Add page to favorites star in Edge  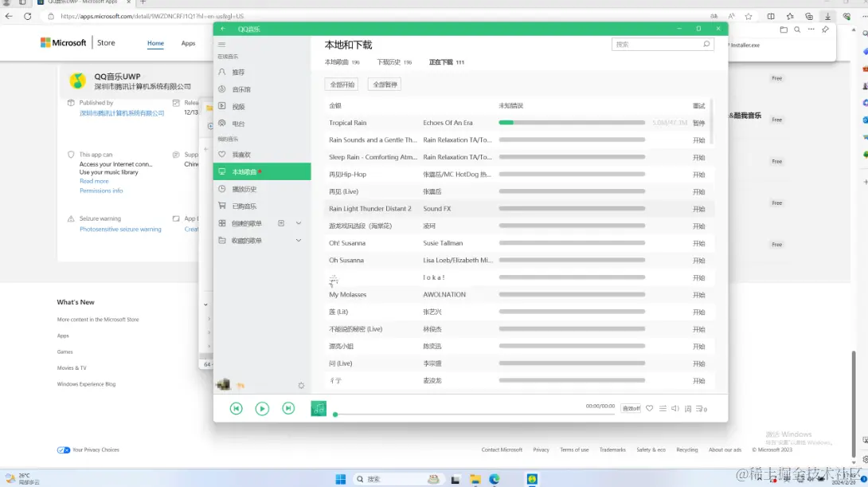click(749, 16)
